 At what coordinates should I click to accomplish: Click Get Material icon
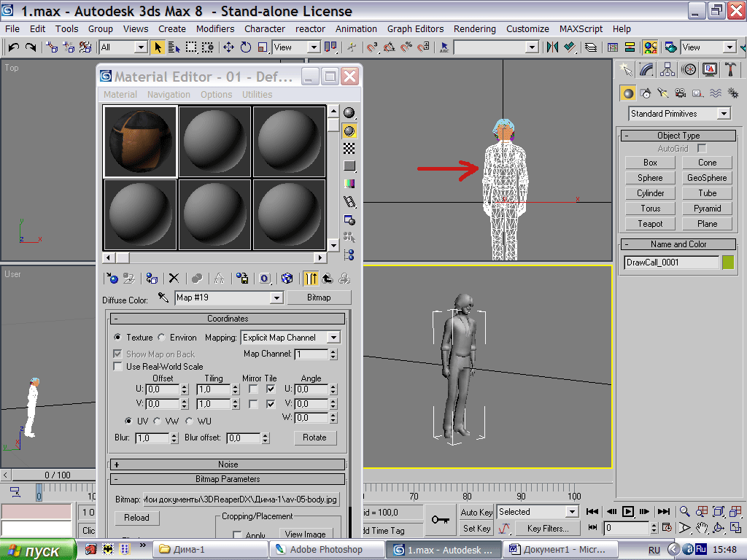(x=112, y=279)
